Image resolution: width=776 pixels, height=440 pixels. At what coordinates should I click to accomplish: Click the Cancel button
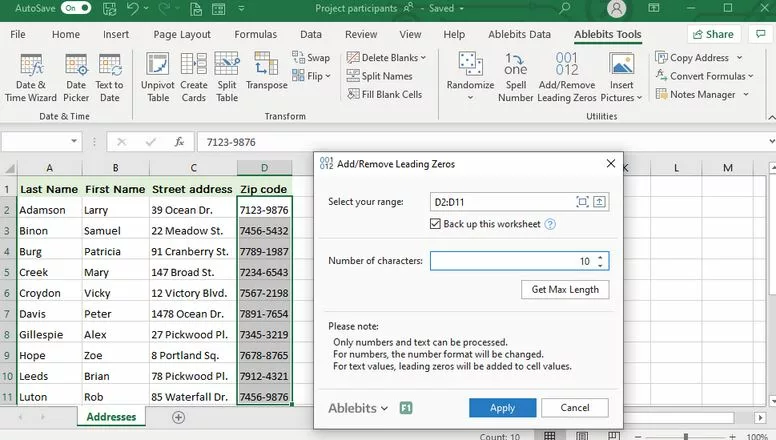575,408
